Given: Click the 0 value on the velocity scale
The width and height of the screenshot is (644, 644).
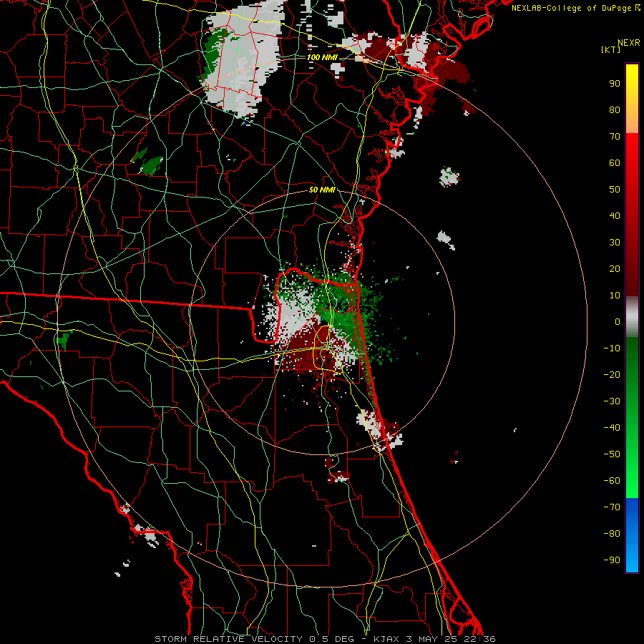Looking at the screenshot, I should (x=618, y=322).
